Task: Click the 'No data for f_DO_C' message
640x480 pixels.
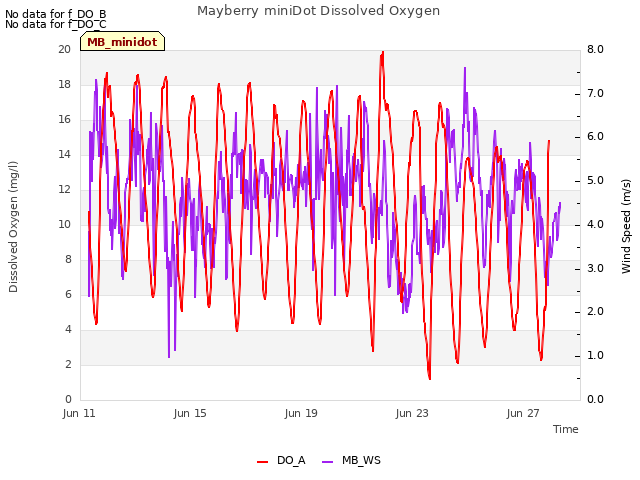Action: [x=56, y=24]
